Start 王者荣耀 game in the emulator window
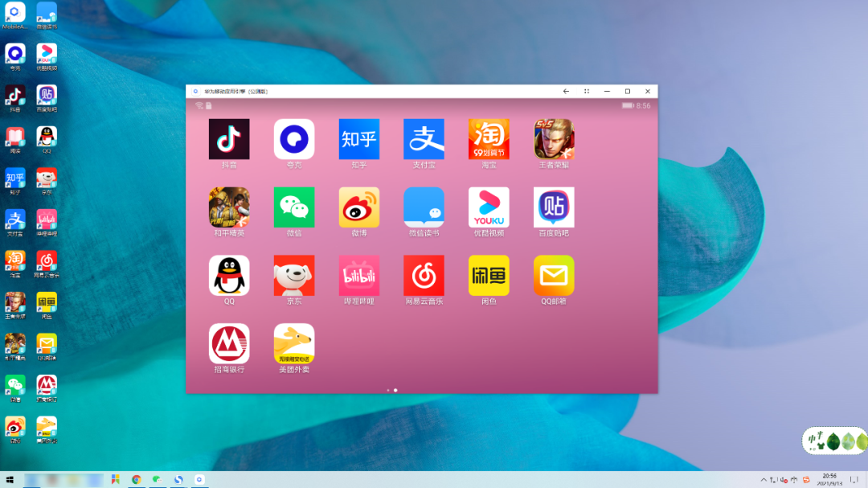The height and width of the screenshot is (488, 868). coord(554,139)
